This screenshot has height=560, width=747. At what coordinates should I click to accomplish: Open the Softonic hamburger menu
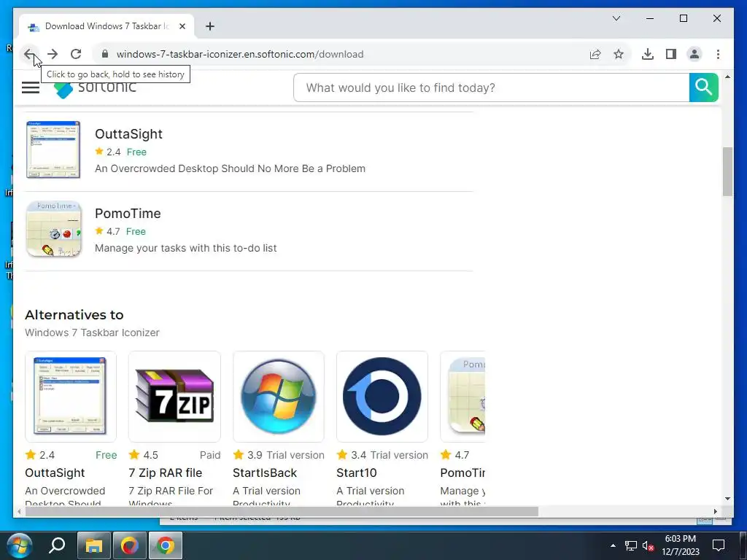31,87
